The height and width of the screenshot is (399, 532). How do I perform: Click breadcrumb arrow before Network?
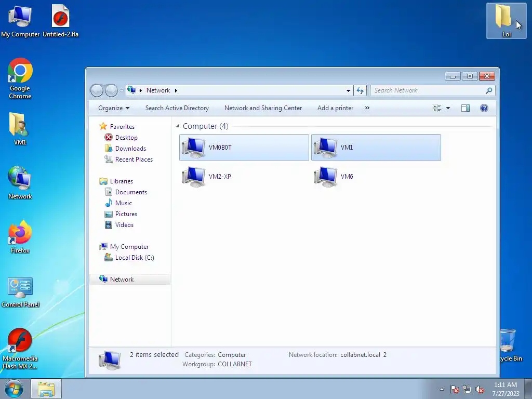(x=140, y=90)
